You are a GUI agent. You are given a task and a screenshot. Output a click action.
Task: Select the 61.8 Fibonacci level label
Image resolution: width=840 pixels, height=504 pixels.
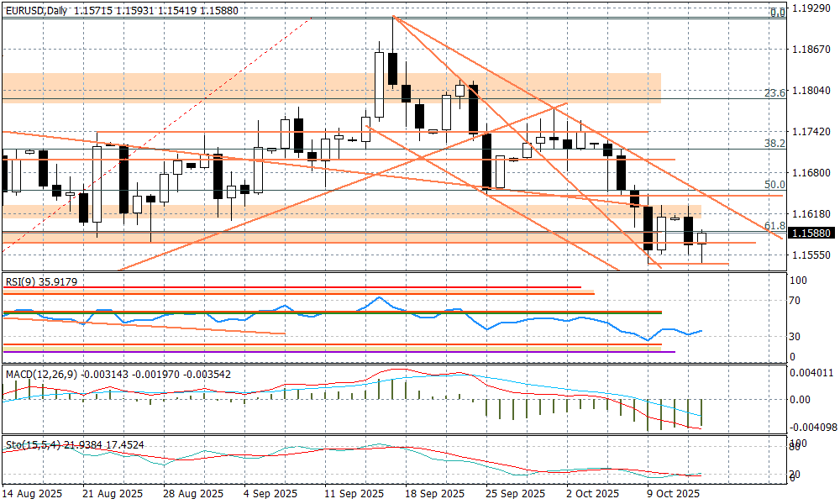[774, 226]
